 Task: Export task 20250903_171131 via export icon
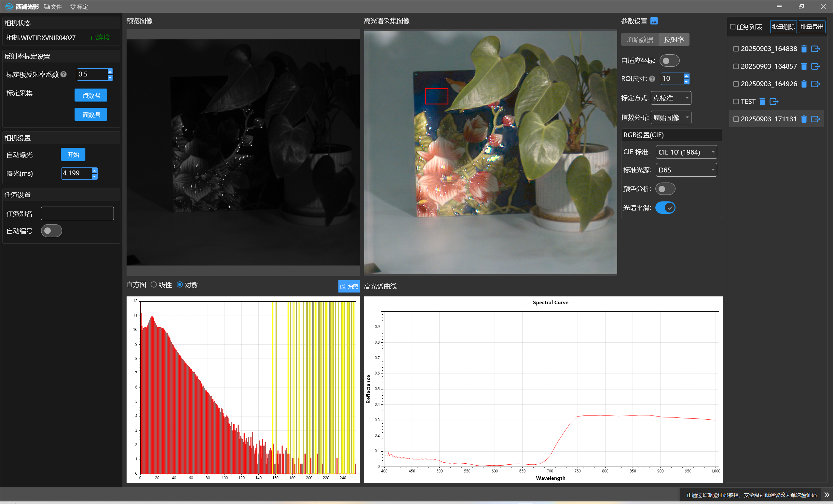pos(815,119)
